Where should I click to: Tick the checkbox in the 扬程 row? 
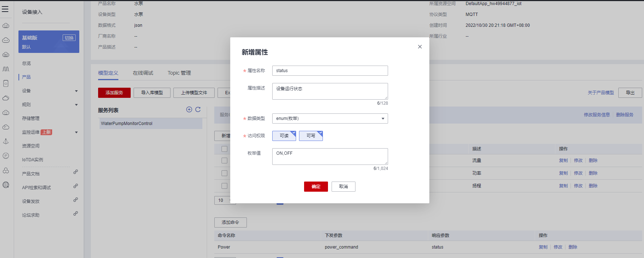(x=224, y=186)
